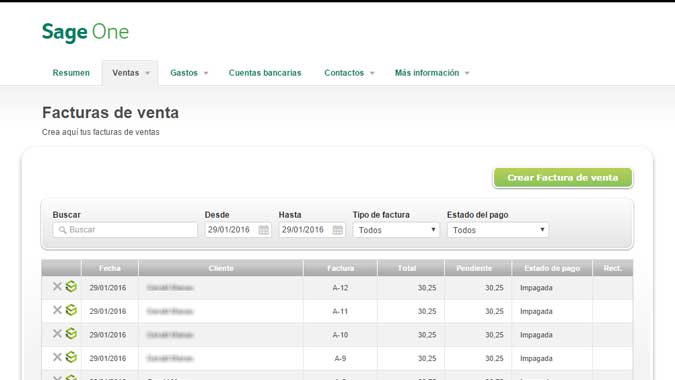Focus the Buscar search field
The height and width of the screenshot is (380, 675).
[125, 230]
